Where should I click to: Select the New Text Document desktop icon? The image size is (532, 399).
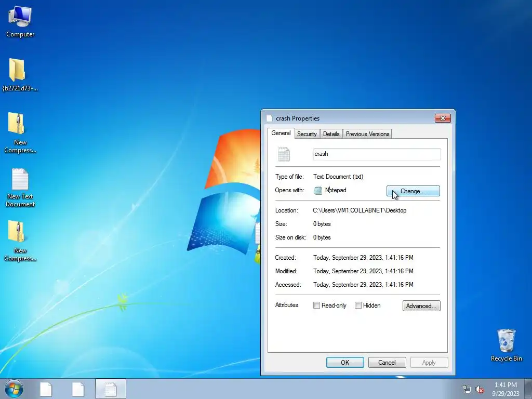coord(20,188)
